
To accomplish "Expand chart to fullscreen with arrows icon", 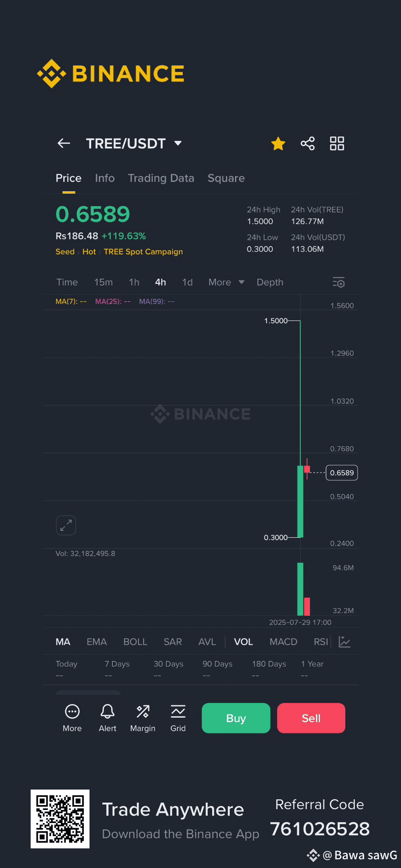I will coord(66,525).
